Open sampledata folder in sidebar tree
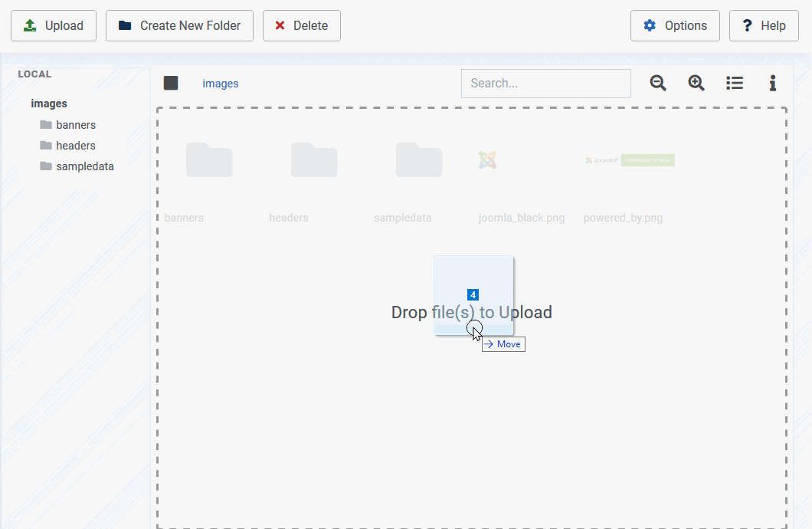The image size is (812, 529). coord(84,166)
